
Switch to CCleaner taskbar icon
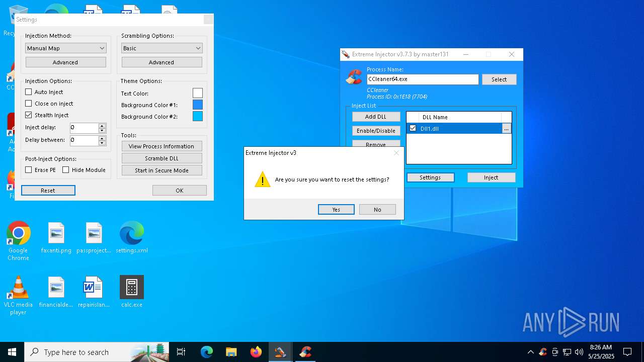pos(305,352)
